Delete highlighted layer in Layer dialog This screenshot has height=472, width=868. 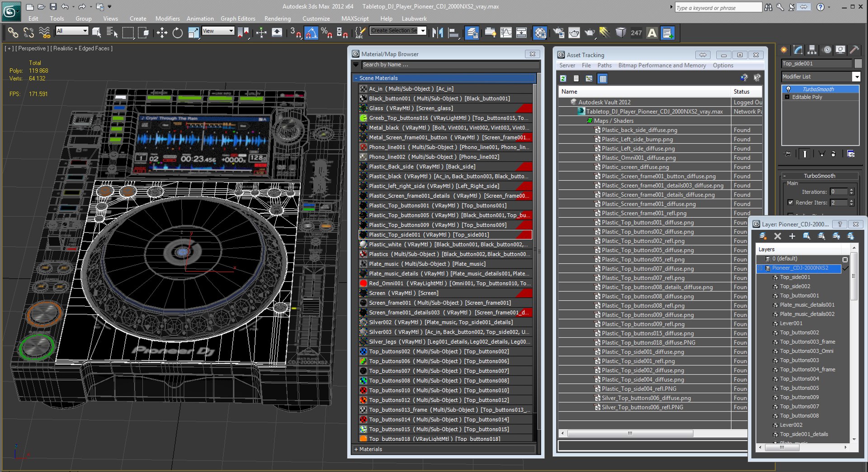pyautogui.click(x=778, y=236)
